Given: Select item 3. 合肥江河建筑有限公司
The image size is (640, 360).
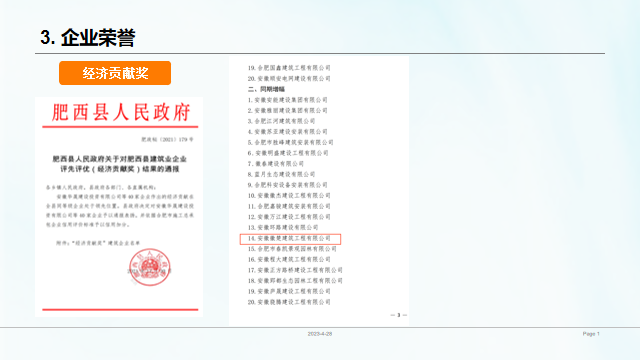Looking at the screenshot, I should coord(281,121).
